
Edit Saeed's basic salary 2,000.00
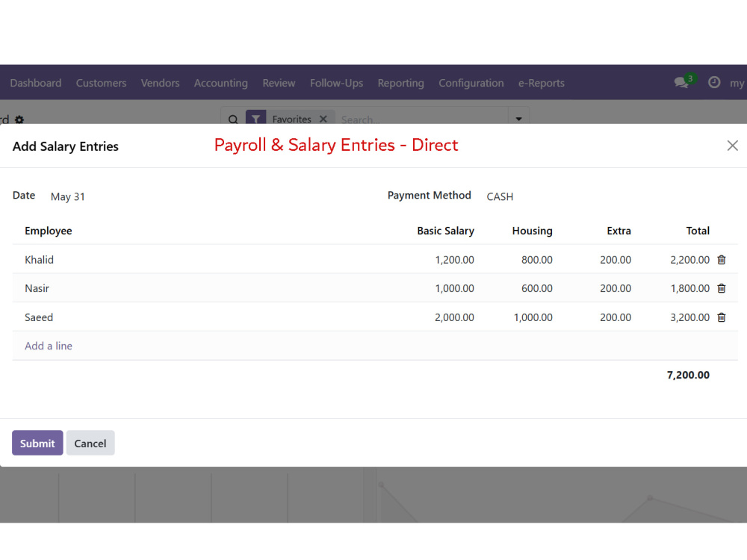454,317
